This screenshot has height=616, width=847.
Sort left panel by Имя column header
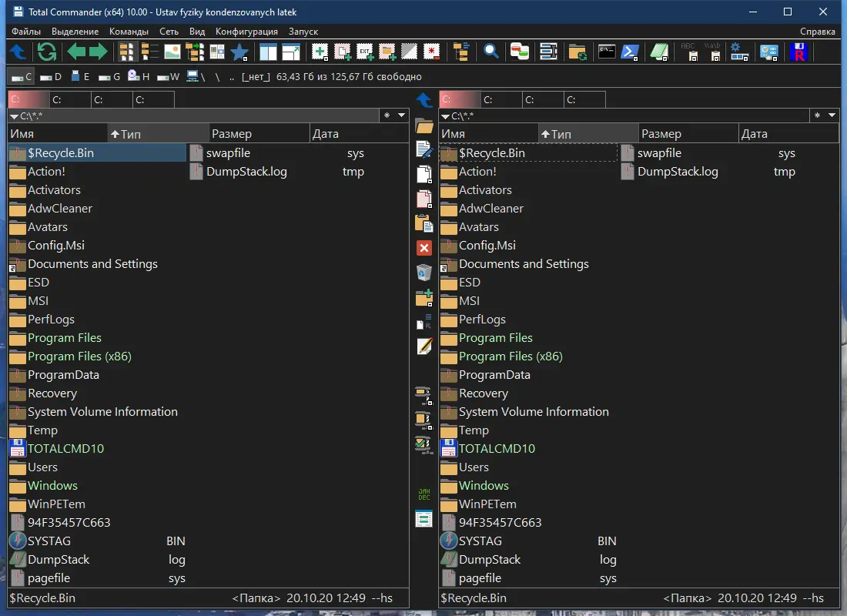(58, 134)
